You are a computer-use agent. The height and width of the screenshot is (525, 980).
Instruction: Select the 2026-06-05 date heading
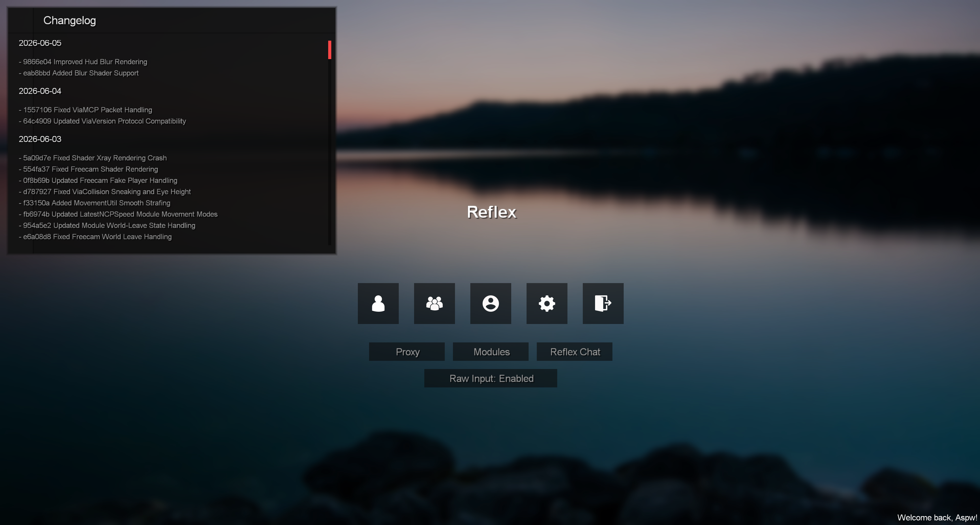coord(40,43)
